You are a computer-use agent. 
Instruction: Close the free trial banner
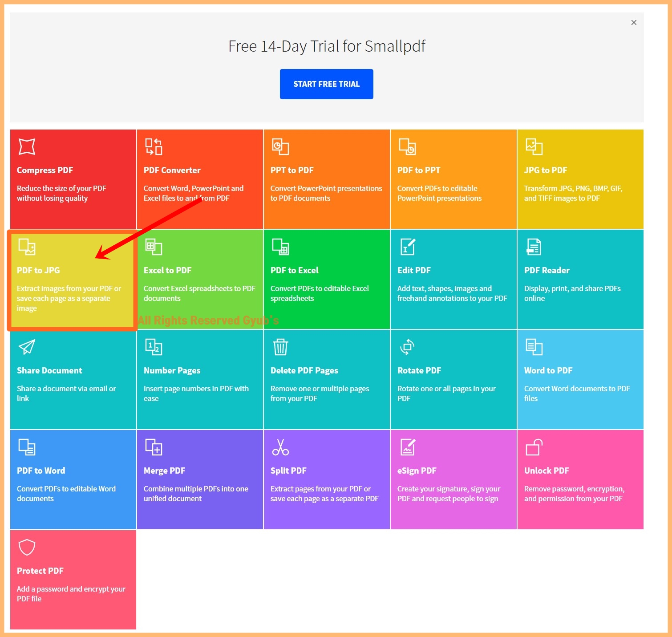[x=634, y=22]
